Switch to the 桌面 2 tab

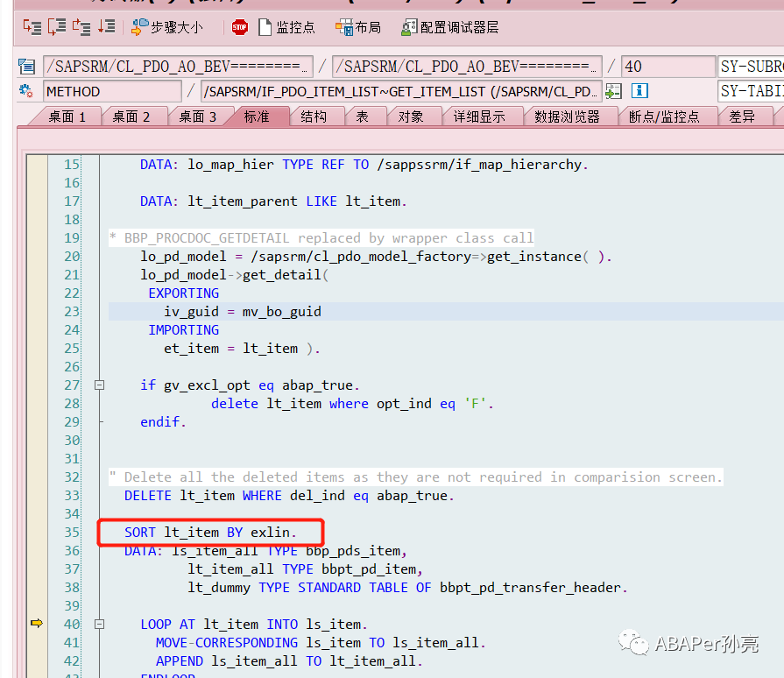click(x=131, y=117)
